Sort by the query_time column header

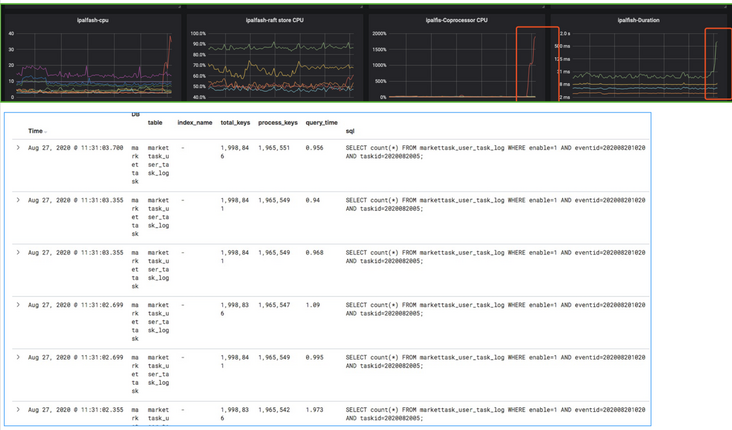pos(321,122)
